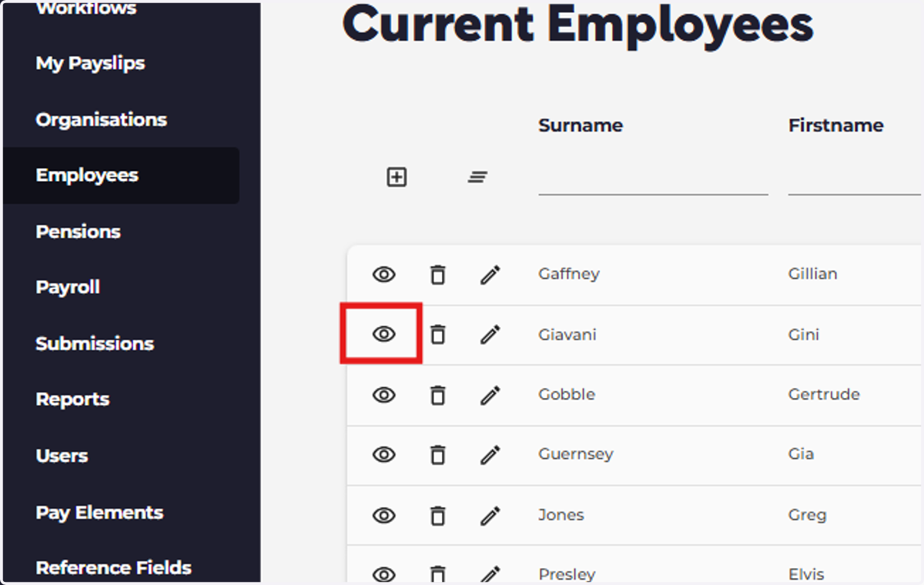
Task: Open Gobble's view eye icon
Action: (383, 395)
